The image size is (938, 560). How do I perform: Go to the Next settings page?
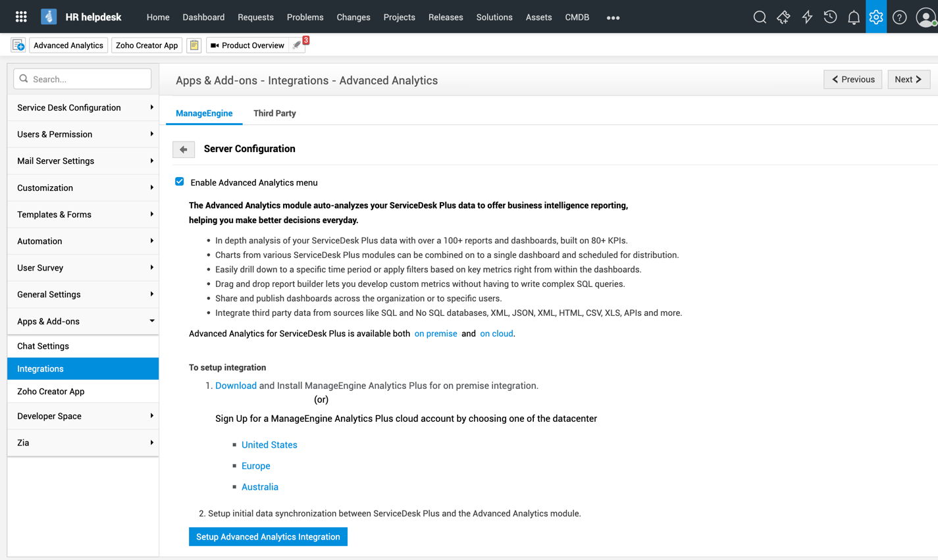click(908, 80)
